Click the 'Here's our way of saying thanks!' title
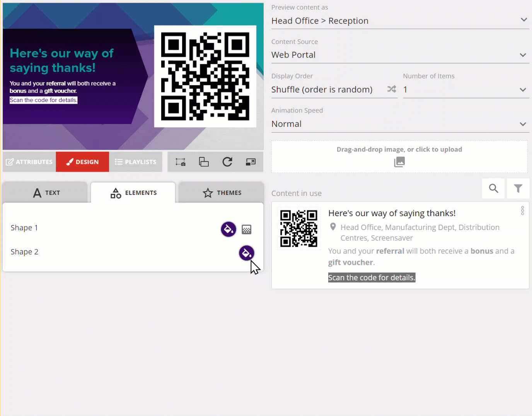 (392, 213)
